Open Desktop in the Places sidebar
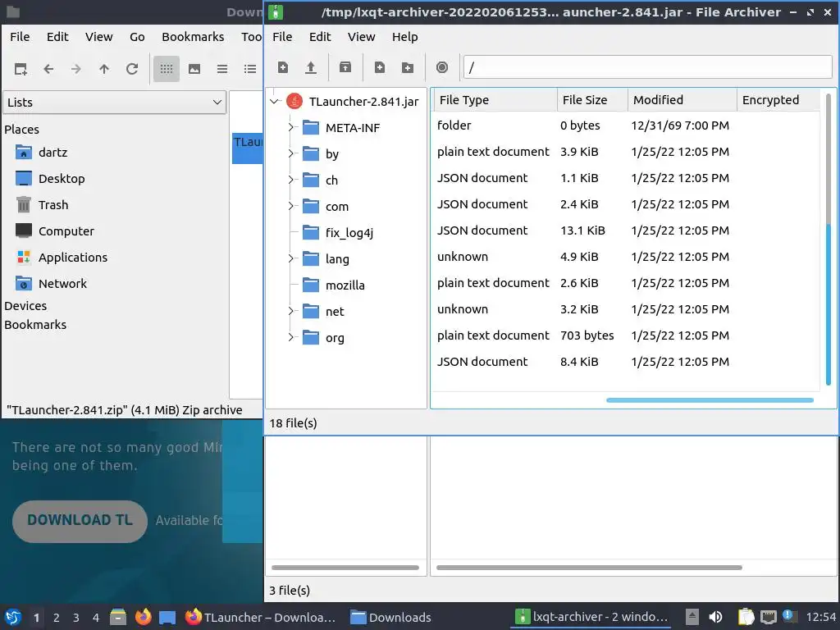 (50, 179)
